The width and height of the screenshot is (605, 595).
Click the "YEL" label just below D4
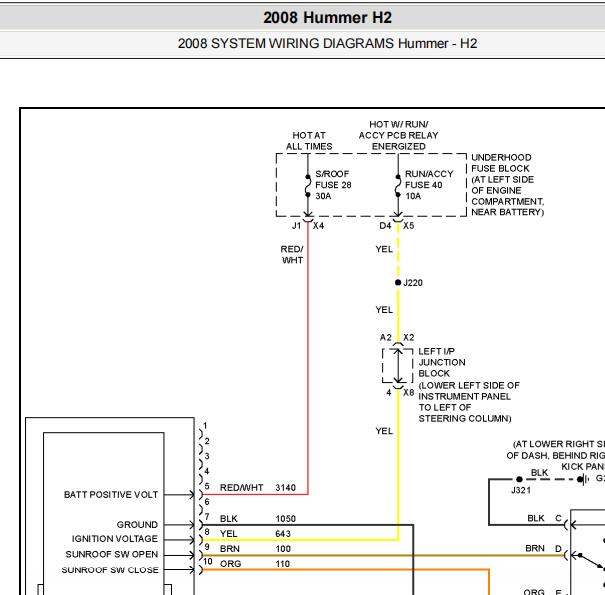pos(384,249)
